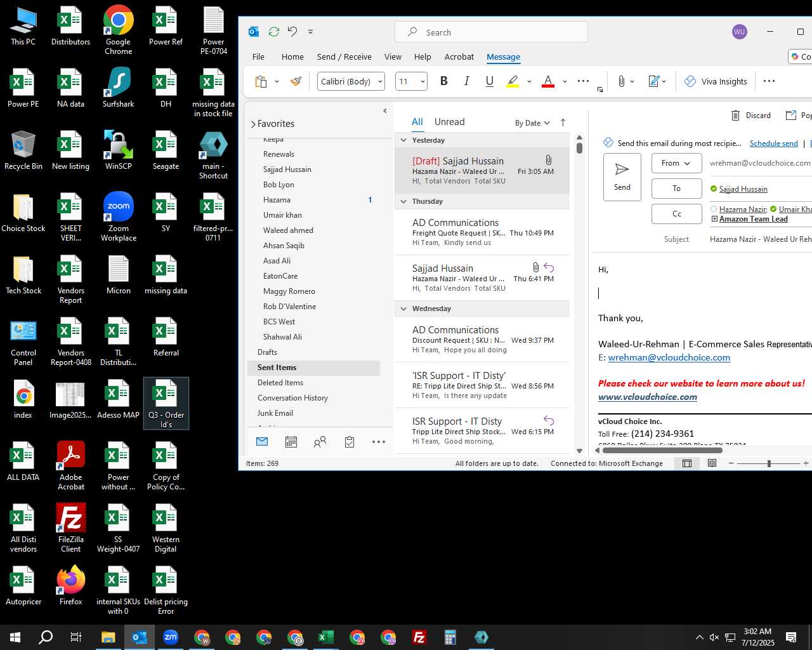Discard the draft message
The width and height of the screenshot is (812, 650).
(751, 116)
